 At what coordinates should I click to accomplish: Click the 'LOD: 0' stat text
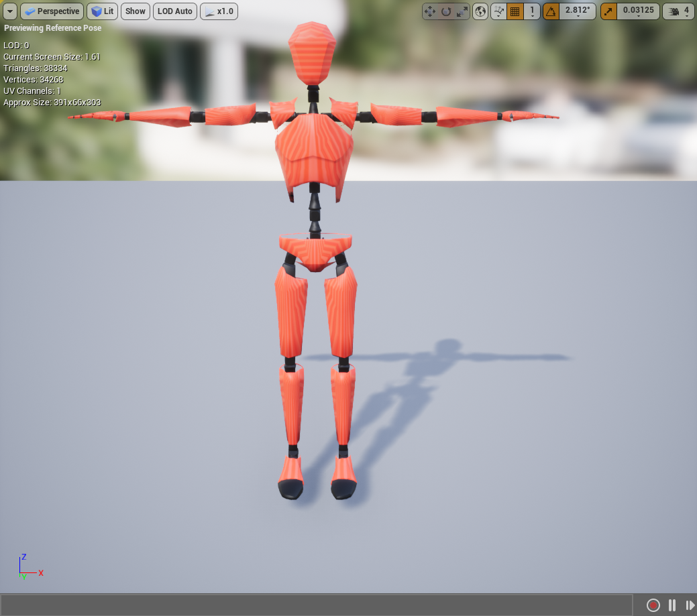tap(16, 46)
